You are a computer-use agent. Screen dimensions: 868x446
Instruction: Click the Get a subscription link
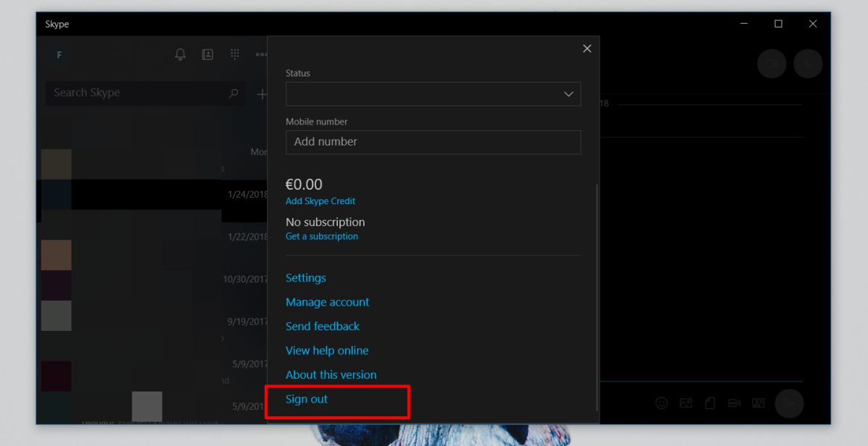[322, 236]
